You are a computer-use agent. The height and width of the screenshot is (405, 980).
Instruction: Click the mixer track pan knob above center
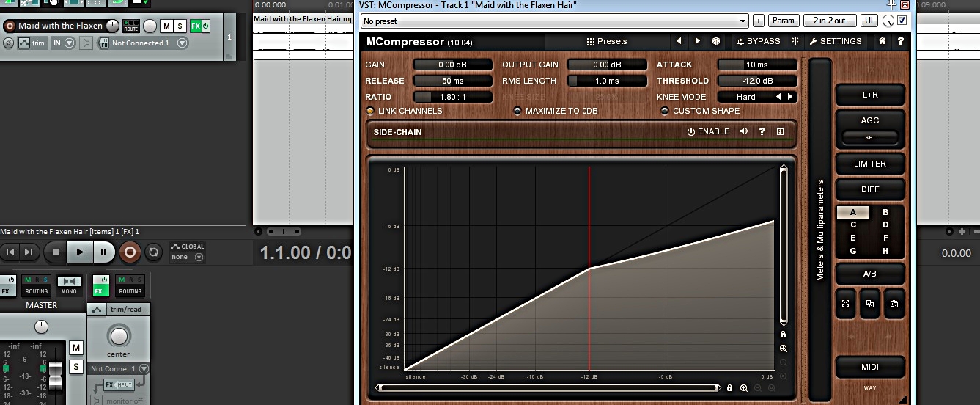point(118,336)
